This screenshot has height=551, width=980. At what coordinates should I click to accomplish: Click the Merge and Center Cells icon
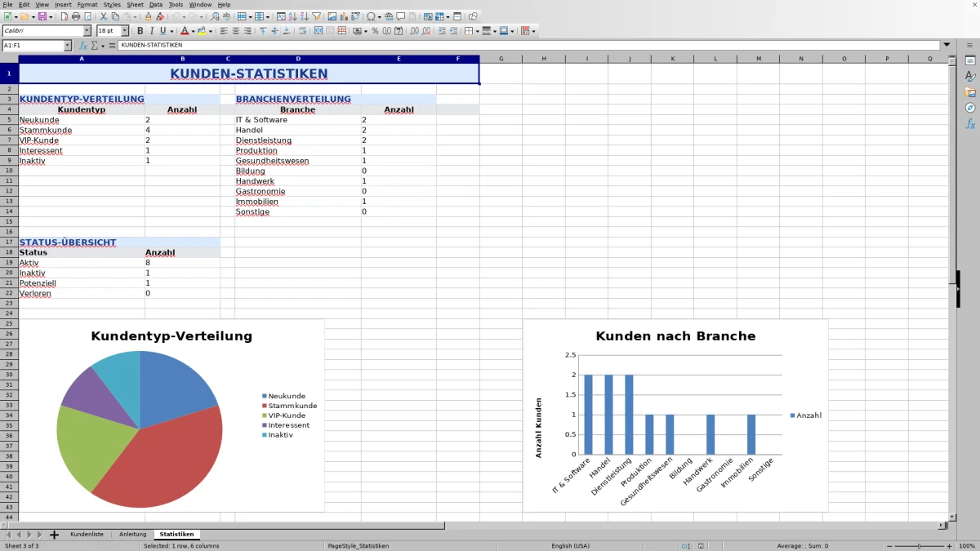pos(318,31)
